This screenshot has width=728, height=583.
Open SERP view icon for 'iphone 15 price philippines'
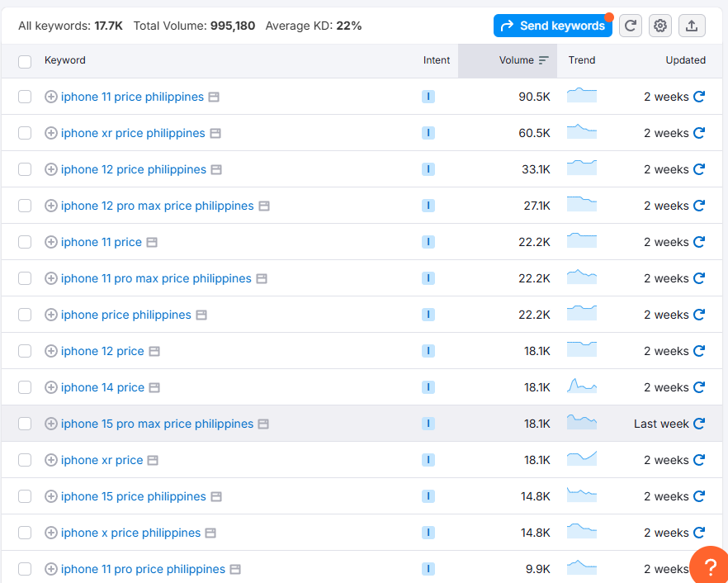216,496
